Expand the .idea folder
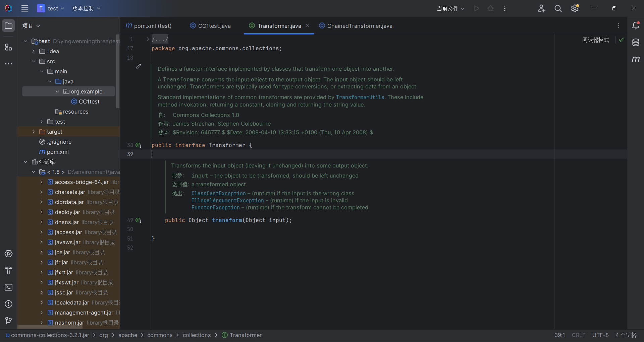Screen dimensions: 644x342 pos(33,51)
